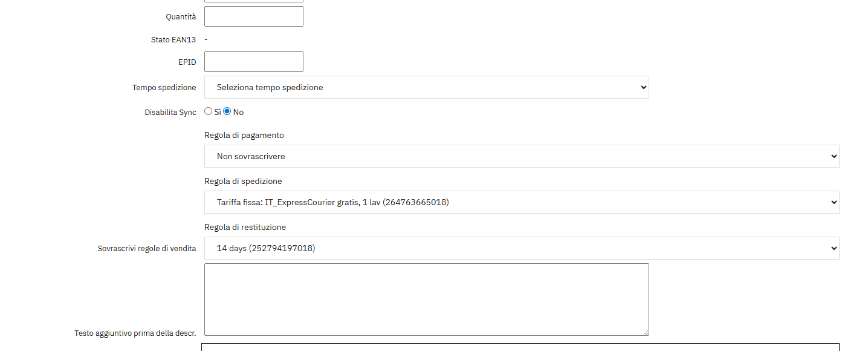Open the Tariffa fissa shipping rule dropdown
This screenshot has height=351, width=868.
click(x=522, y=202)
